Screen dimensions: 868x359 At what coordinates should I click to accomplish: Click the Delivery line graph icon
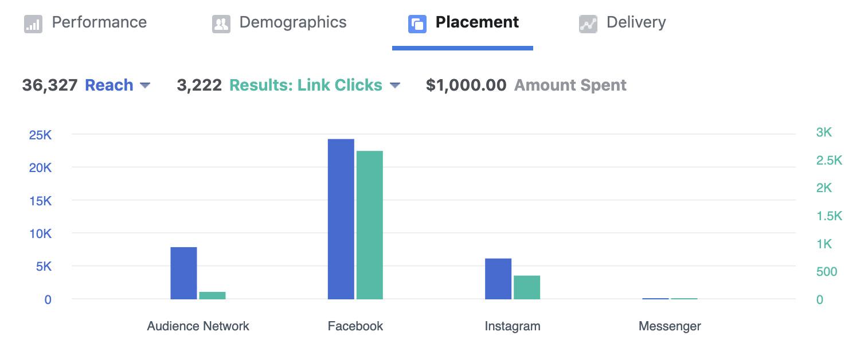588,24
